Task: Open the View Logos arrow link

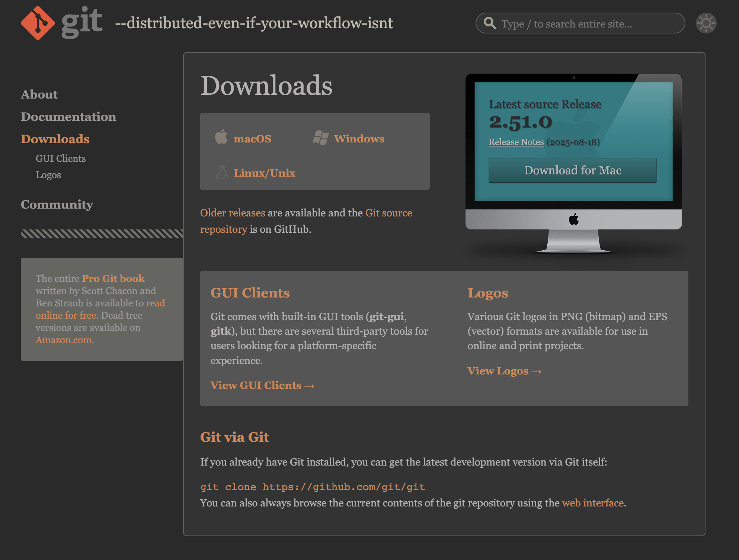Action: click(504, 371)
